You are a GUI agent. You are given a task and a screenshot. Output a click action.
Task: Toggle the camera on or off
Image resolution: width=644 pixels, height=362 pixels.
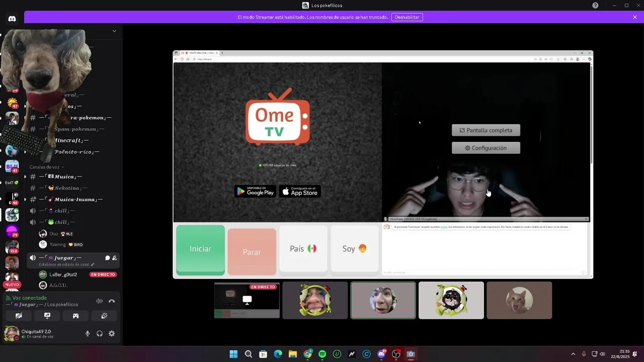coord(19,316)
